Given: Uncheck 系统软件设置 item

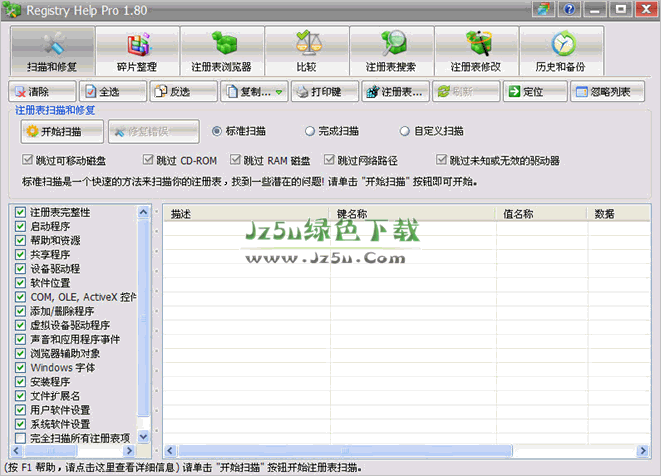Looking at the screenshot, I should pos(20,424).
